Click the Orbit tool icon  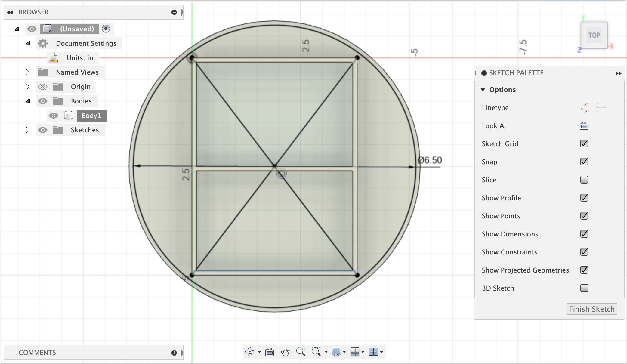pyautogui.click(x=250, y=352)
